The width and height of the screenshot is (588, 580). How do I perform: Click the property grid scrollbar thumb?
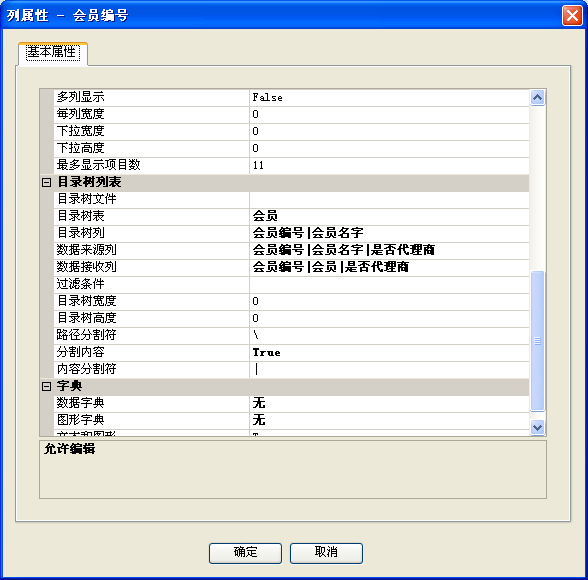[537, 341]
